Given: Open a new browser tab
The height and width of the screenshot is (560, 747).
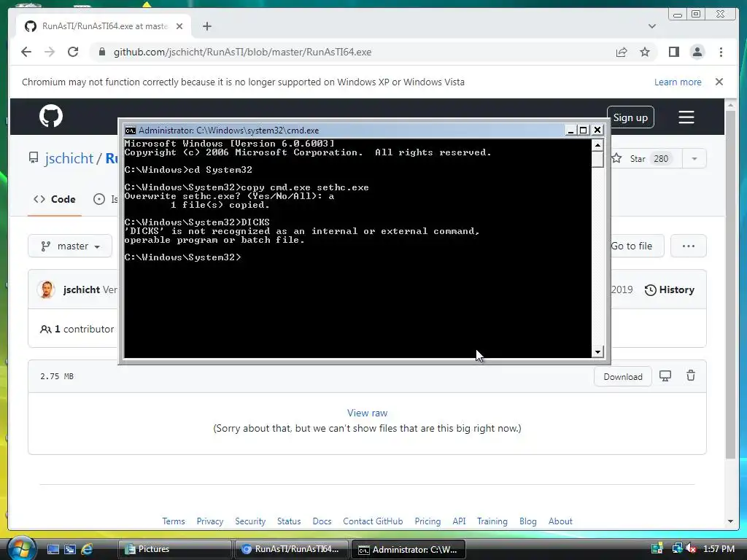Looking at the screenshot, I should pyautogui.click(x=206, y=26).
